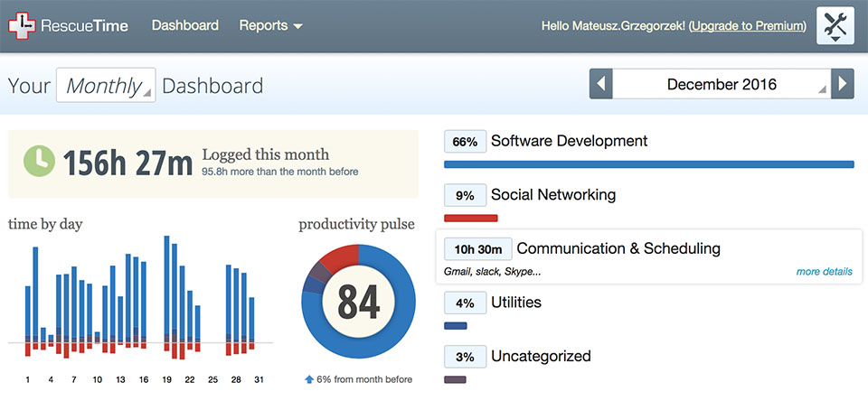Image resolution: width=868 pixels, height=401 pixels.
Task: Click day label 1 on chart axis
Action: point(28,379)
